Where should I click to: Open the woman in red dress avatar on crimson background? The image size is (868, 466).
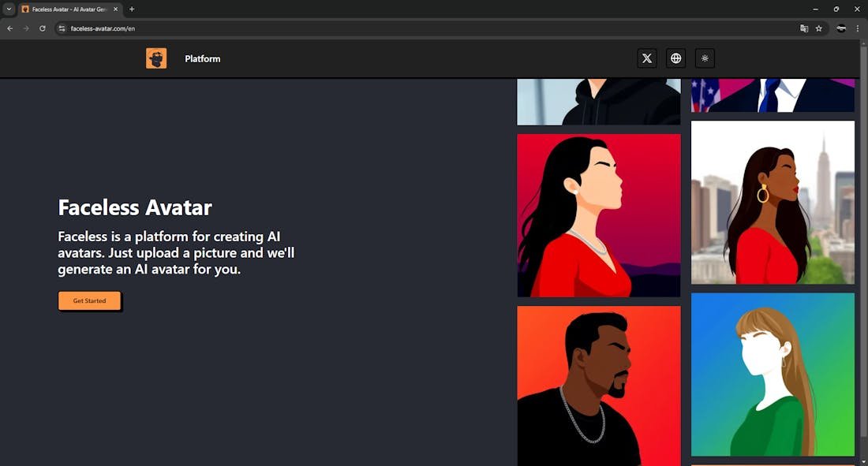[x=598, y=215]
